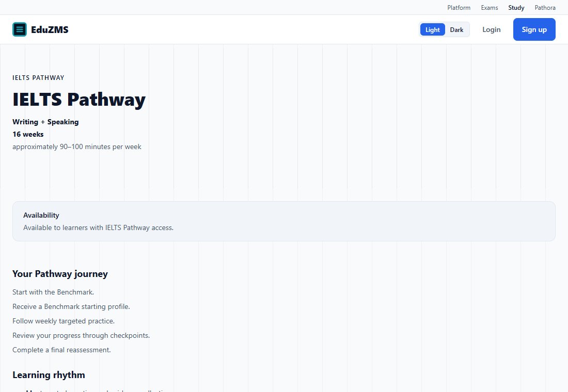Click the small IELTS PATHWAY overline label
Image resolution: width=568 pixels, height=392 pixels.
pos(38,77)
